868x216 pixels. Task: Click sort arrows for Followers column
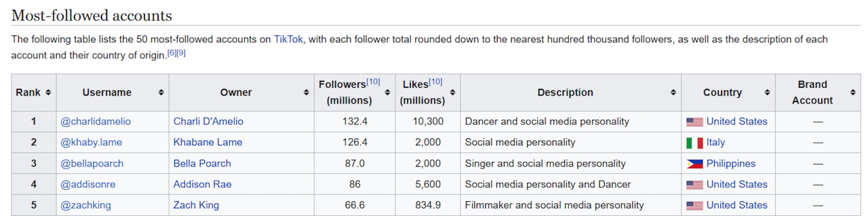tap(387, 92)
